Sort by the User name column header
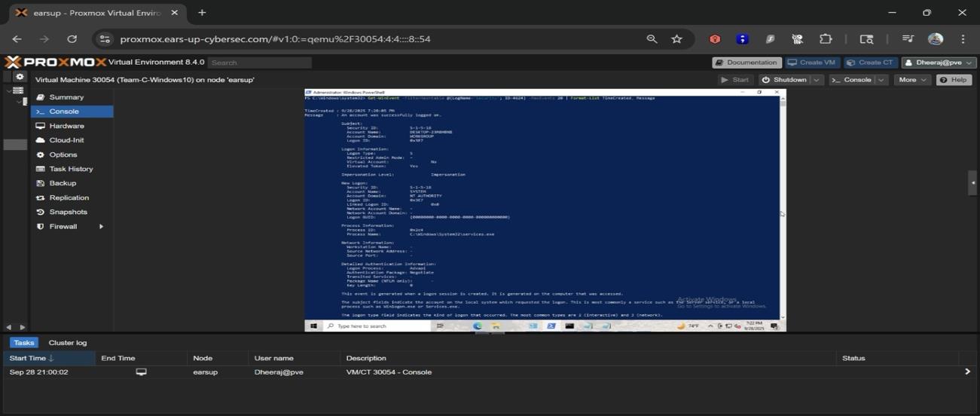980x416 pixels. [295, 358]
